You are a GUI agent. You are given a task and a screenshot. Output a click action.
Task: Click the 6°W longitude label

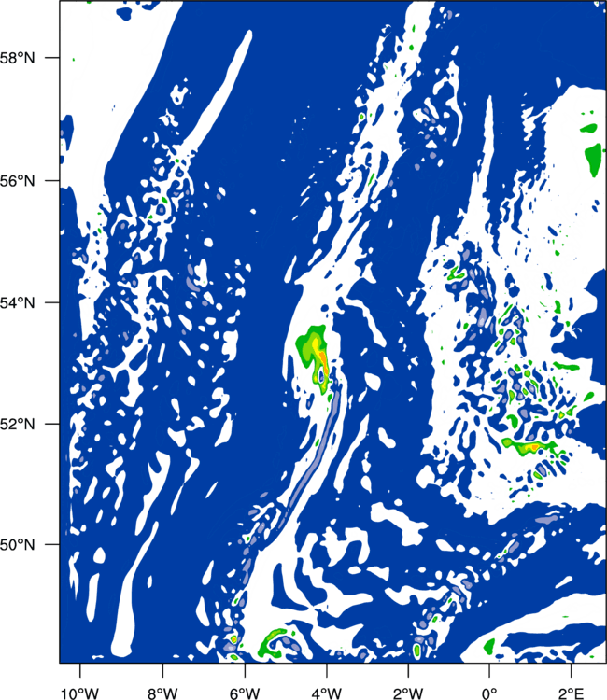click(x=245, y=693)
